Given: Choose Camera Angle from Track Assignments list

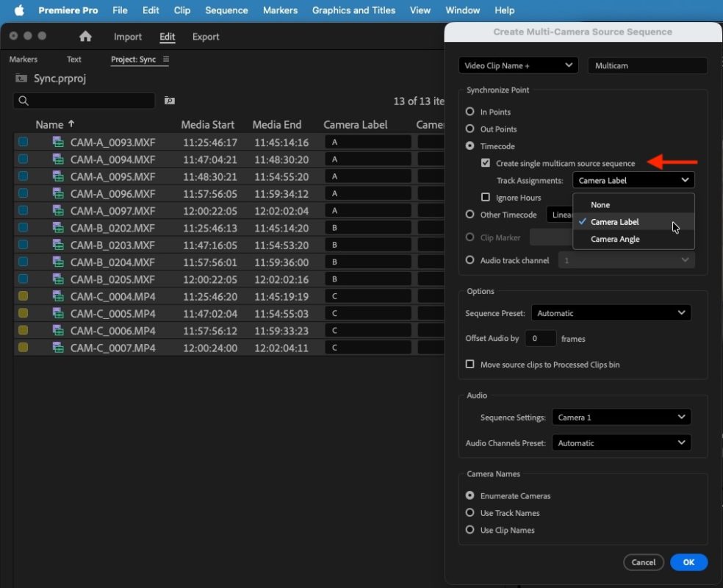Looking at the screenshot, I should (x=633, y=239).
